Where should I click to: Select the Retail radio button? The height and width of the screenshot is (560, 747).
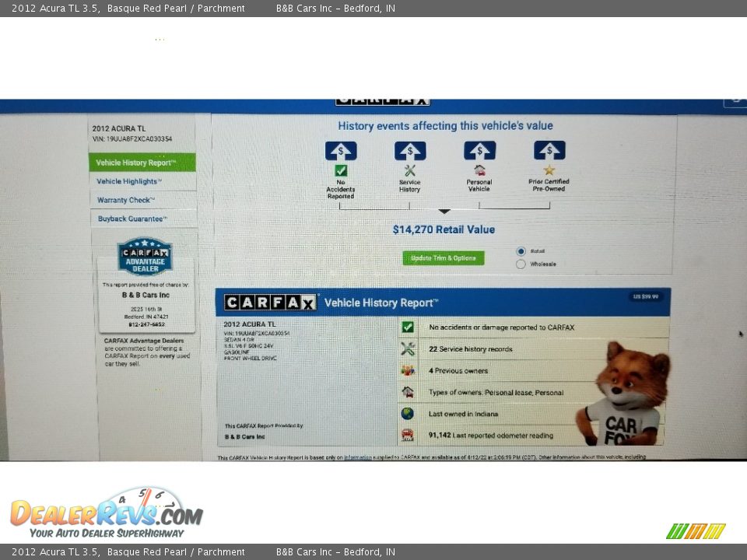521,251
